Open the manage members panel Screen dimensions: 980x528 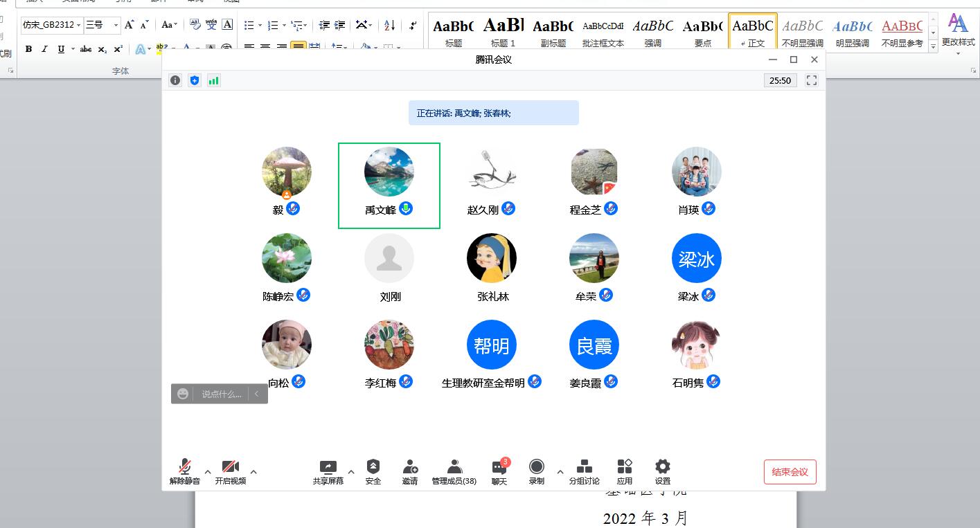pyautogui.click(x=454, y=467)
